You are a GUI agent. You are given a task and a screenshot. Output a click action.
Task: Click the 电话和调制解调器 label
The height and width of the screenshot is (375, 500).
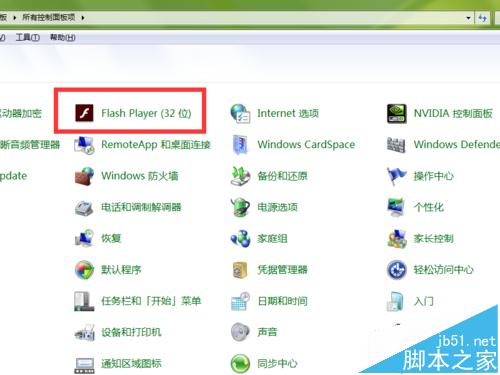[x=141, y=207]
